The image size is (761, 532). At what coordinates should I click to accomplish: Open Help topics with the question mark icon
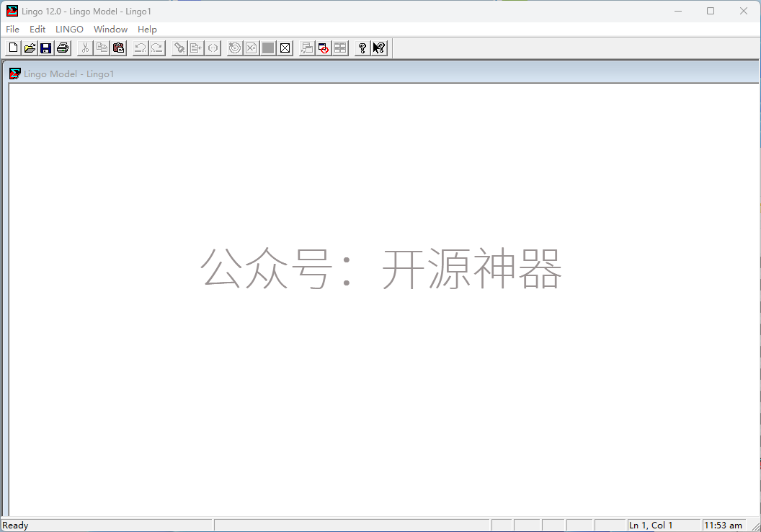(362, 48)
